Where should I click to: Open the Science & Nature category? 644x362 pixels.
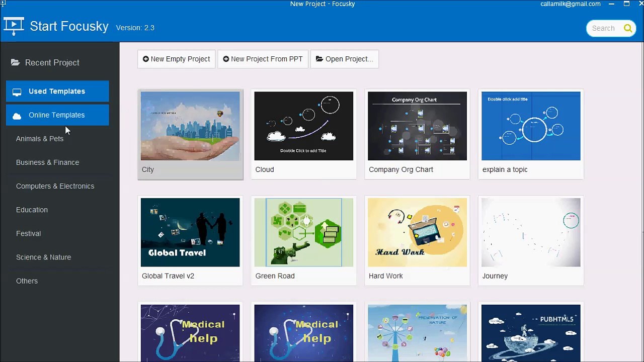43,257
